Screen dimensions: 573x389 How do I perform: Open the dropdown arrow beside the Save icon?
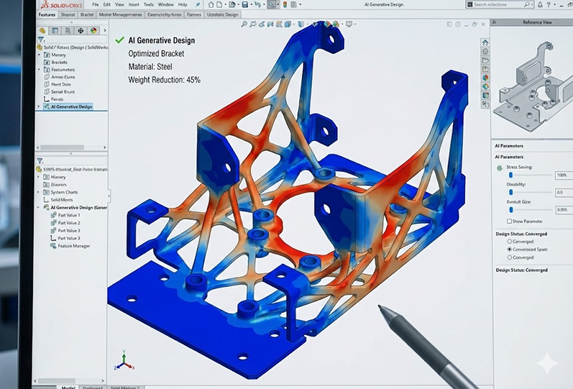pyautogui.click(x=251, y=4)
